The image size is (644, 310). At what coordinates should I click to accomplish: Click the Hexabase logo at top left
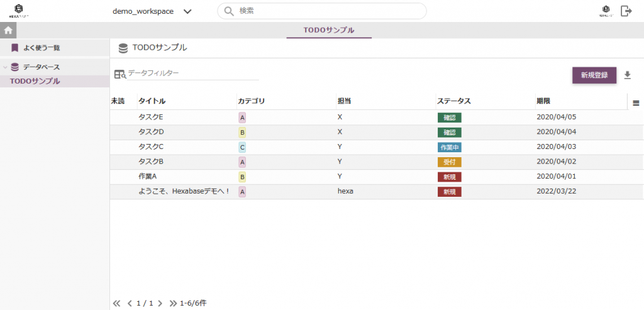(x=18, y=11)
